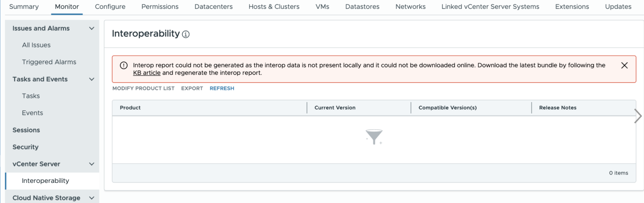Open the Updates tab
Viewport: 644px width, 203px height.
(618, 7)
